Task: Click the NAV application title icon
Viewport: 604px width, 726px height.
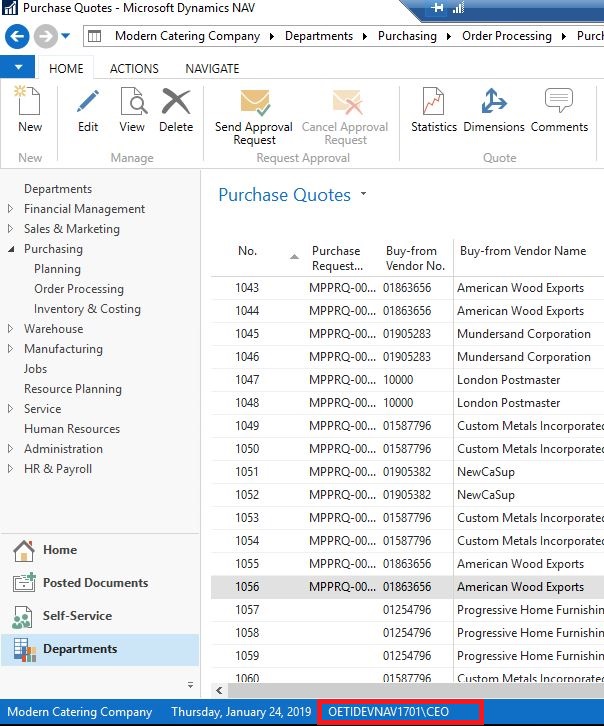Action: tap(10, 8)
